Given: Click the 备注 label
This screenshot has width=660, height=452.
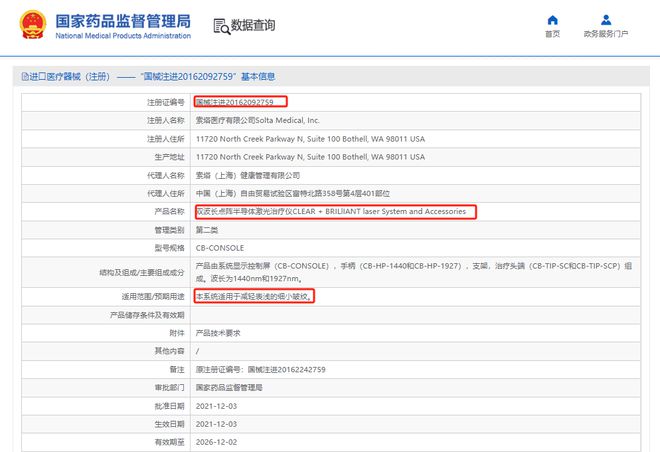Looking at the screenshot, I should [x=177, y=370].
